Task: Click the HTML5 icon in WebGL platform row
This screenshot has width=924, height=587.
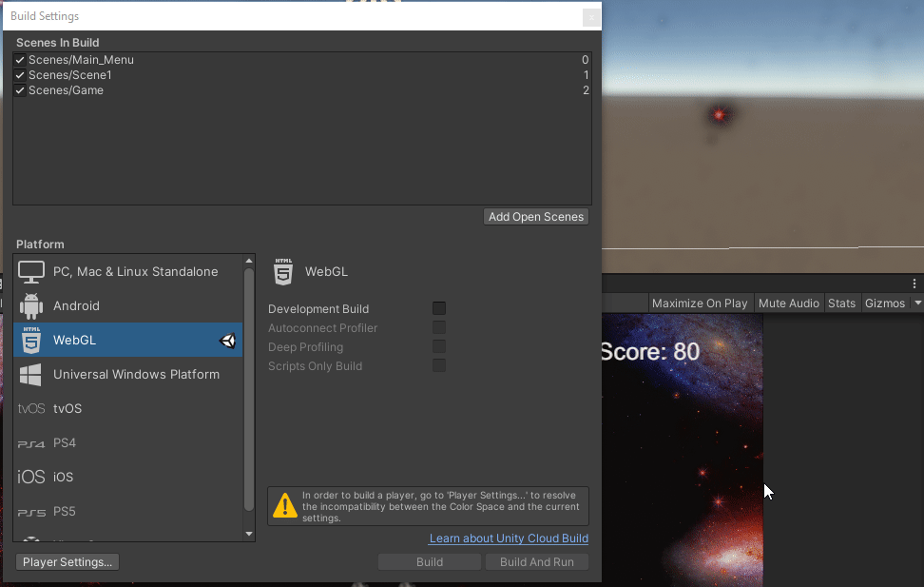Action: [x=31, y=341]
